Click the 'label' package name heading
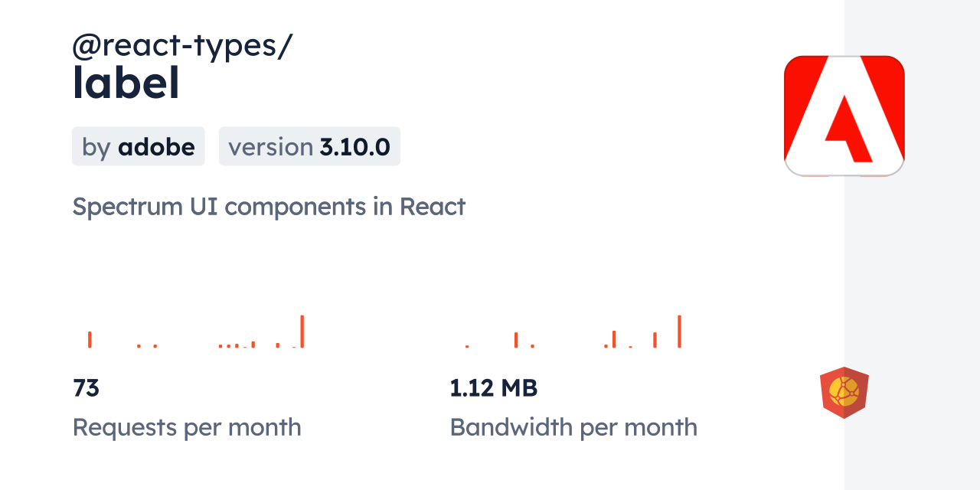Viewport: 980px width, 490px height. [126, 83]
